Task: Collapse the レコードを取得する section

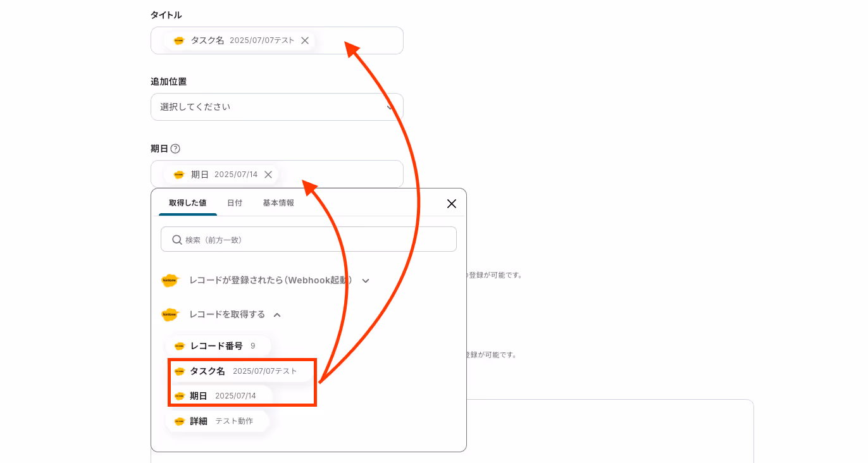Action: 277,314
